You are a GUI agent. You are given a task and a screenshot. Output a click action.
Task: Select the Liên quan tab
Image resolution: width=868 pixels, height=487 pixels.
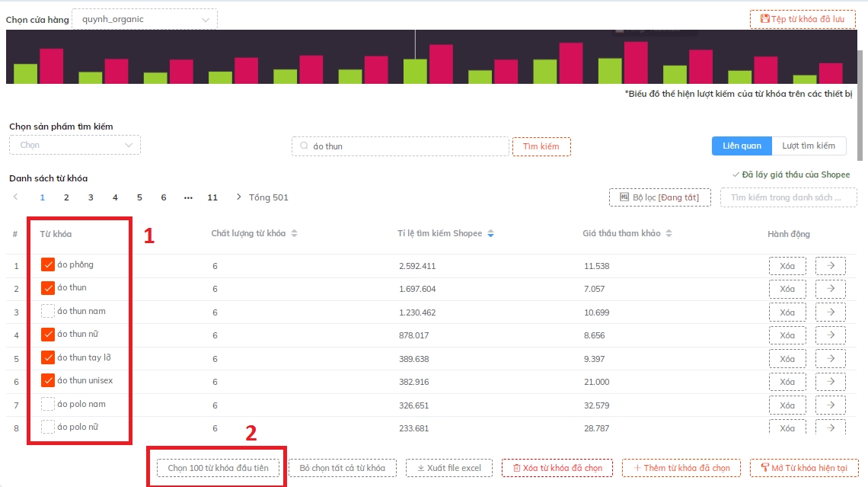pyautogui.click(x=742, y=146)
